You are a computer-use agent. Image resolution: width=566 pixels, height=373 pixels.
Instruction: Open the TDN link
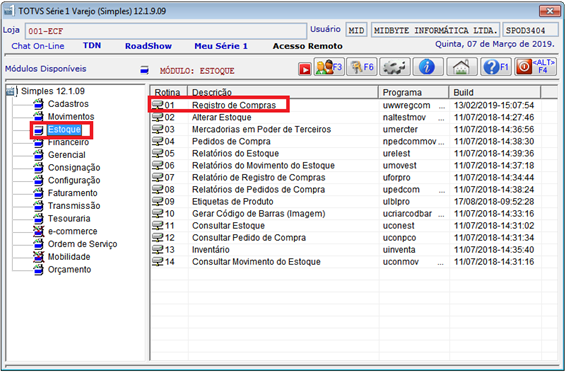92,45
